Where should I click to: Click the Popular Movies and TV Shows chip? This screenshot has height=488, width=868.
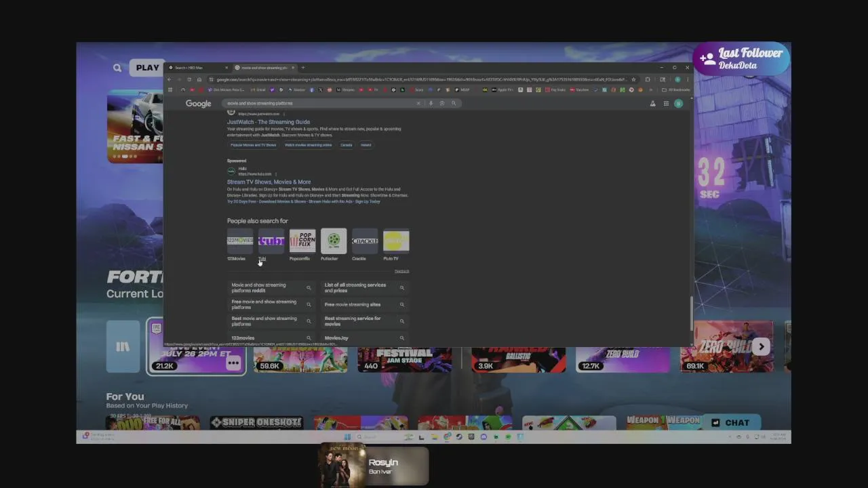pyautogui.click(x=254, y=145)
